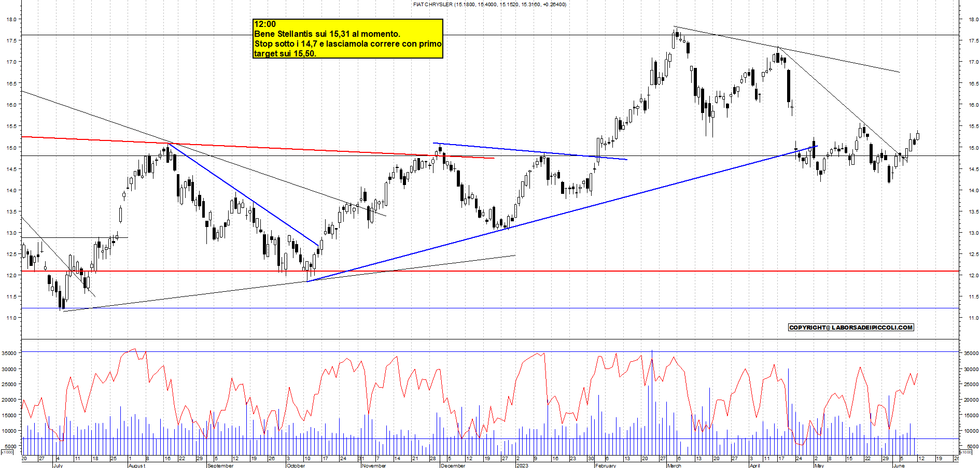Click the September month label on time axis
Image resolution: width=980 pixels, height=468 pixels.
pos(220,465)
